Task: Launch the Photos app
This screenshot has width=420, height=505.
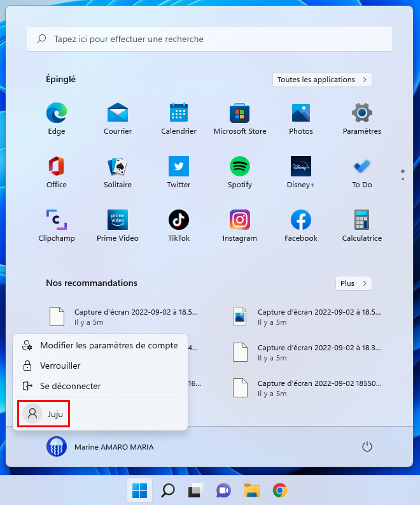Action: (301, 118)
